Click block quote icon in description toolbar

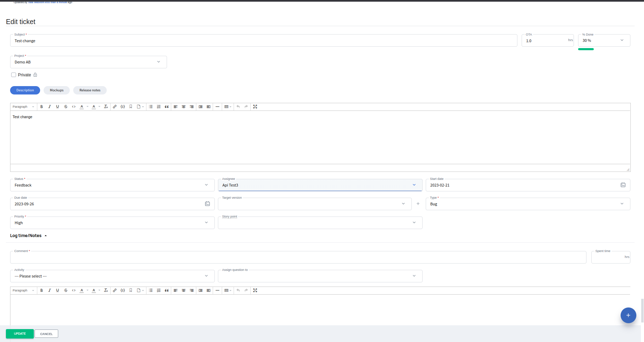(x=167, y=107)
